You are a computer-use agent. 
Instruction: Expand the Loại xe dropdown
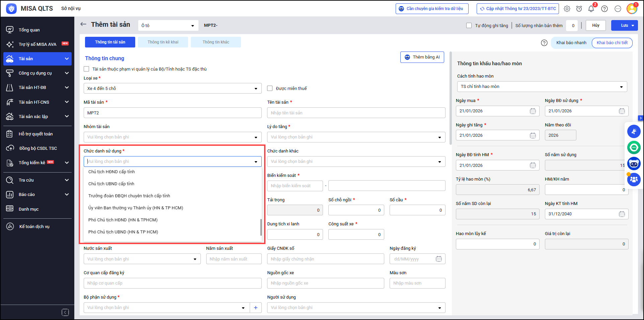256,89
